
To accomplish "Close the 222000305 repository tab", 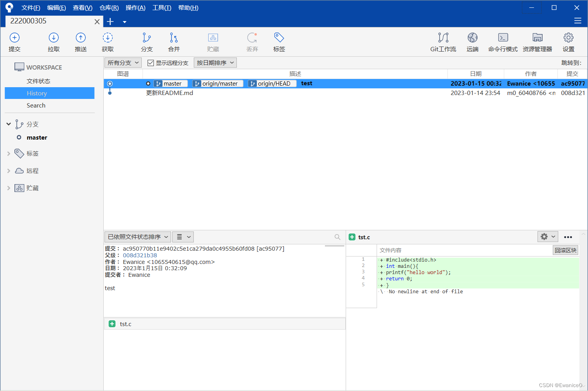I will pos(97,22).
